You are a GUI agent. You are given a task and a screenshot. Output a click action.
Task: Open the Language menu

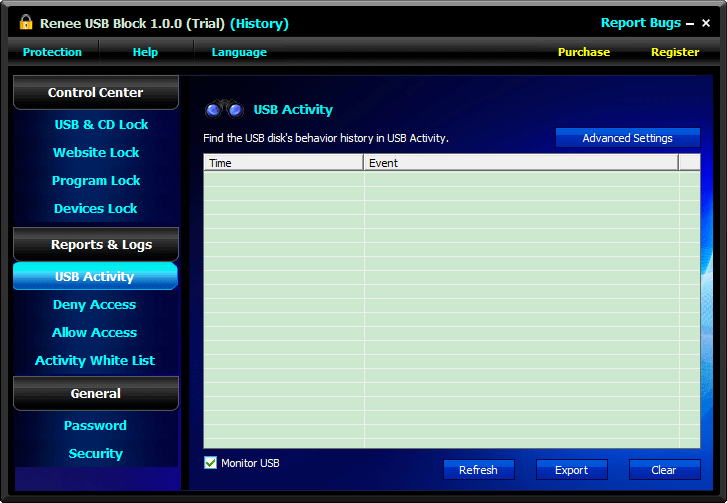pyautogui.click(x=239, y=52)
